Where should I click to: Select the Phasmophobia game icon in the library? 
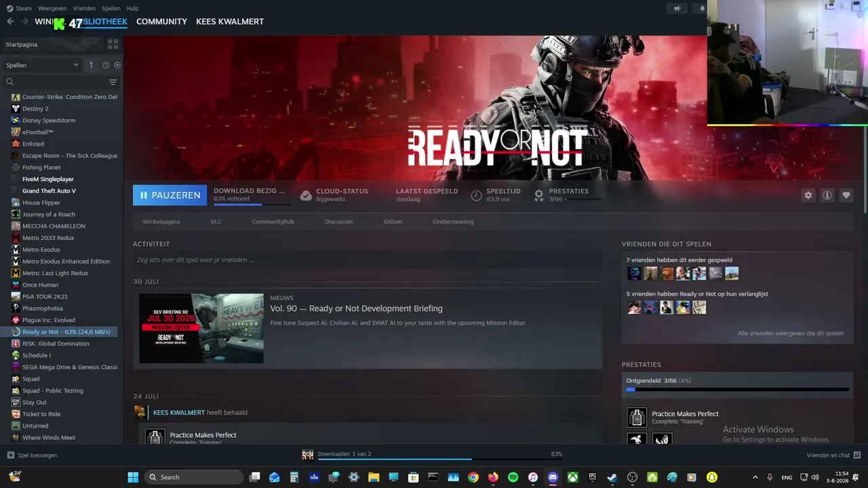point(16,308)
